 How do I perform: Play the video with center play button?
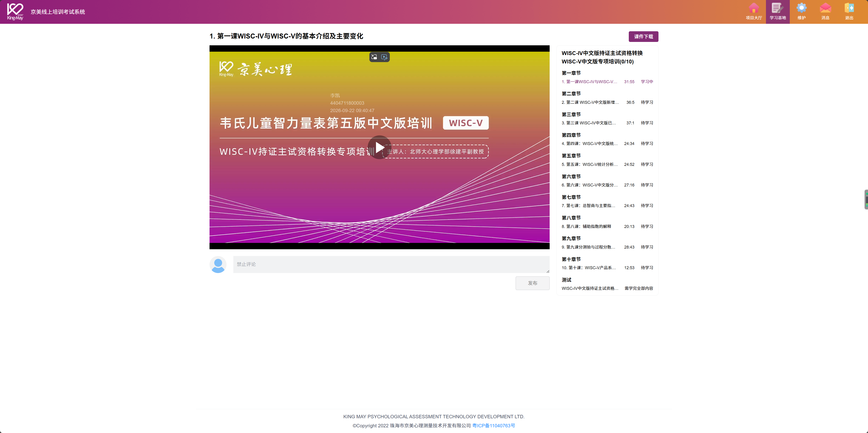379,147
